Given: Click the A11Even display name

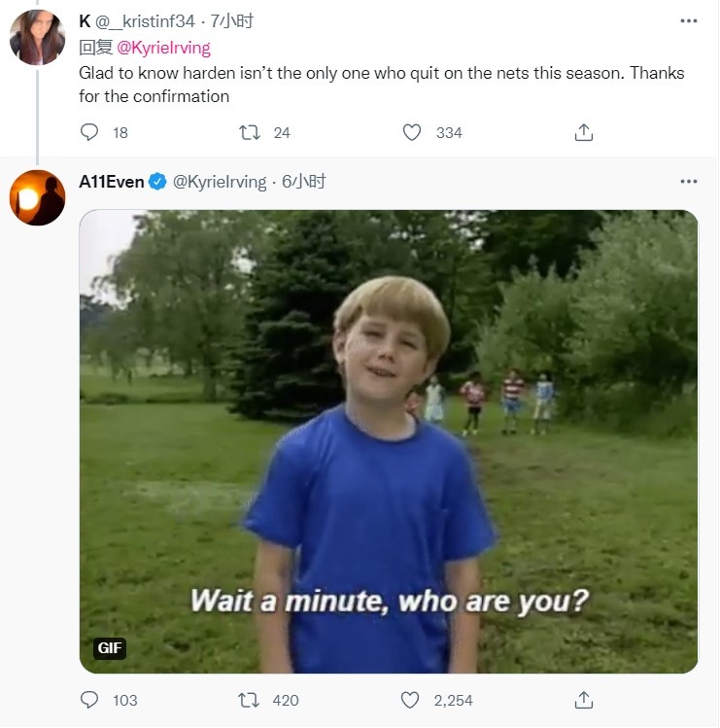Looking at the screenshot, I should (x=112, y=182).
